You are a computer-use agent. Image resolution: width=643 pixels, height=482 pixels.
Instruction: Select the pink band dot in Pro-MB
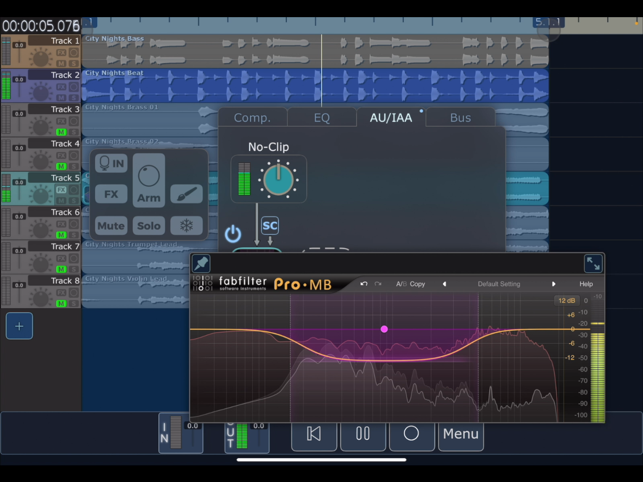pyautogui.click(x=384, y=329)
